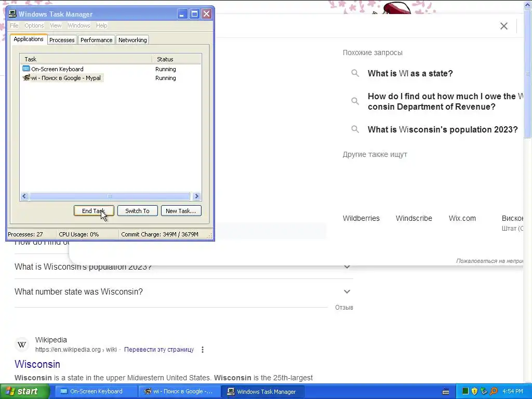Open the File menu in Task Manager
The height and width of the screenshot is (399, 532).
(14, 25)
